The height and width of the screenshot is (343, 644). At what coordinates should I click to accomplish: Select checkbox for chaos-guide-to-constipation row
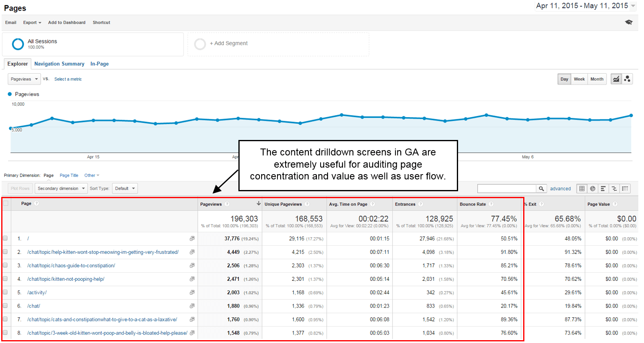click(x=5, y=265)
